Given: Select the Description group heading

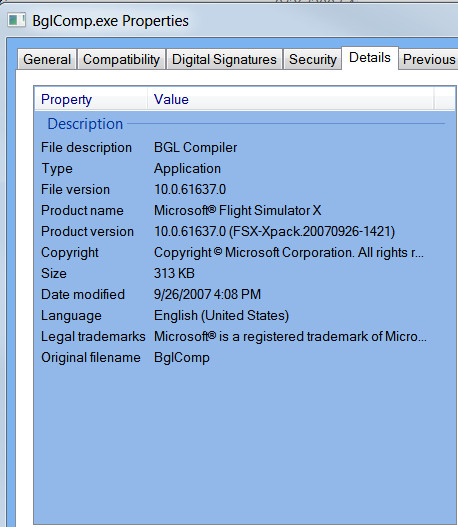Looking at the screenshot, I should point(85,124).
